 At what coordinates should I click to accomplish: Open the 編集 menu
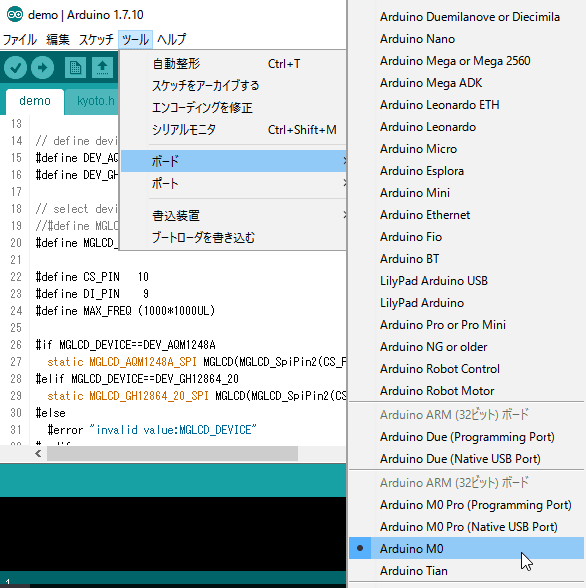(58, 39)
